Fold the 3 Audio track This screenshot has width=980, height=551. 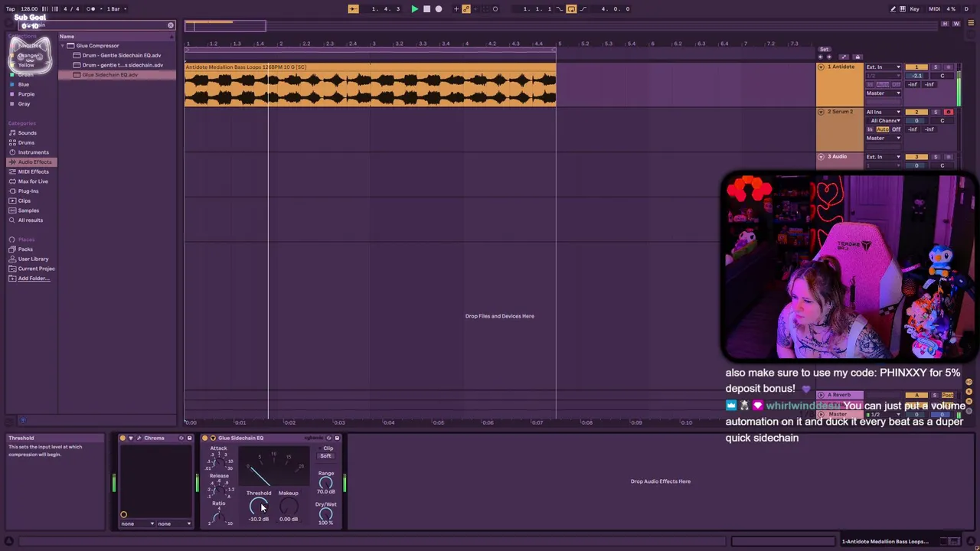(822, 157)
